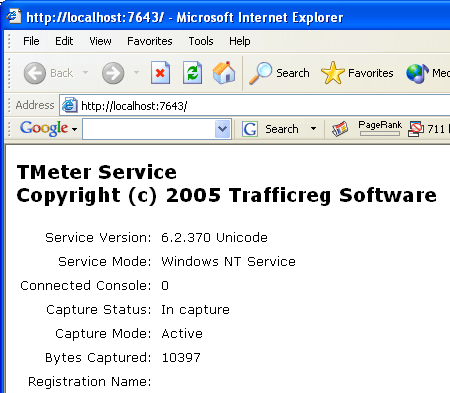Expand Google search box history dropdown
450x393 pixels.
pyautogui.click(x=222, y=129)
